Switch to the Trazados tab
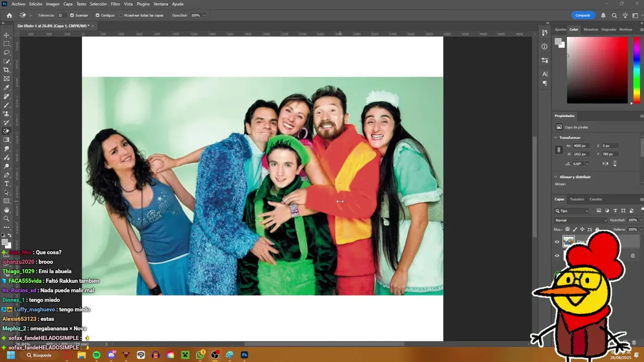This screenshot has width=644, height=362. (x=577, y=199)
